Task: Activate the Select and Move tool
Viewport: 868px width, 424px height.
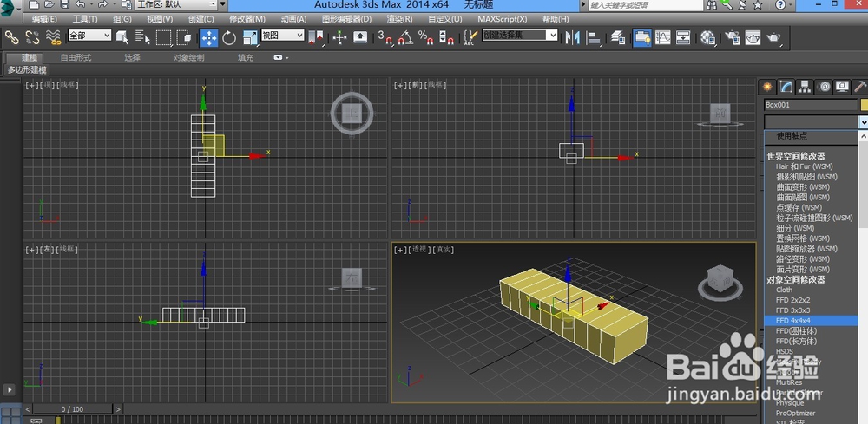Action: tap(208, 37)
